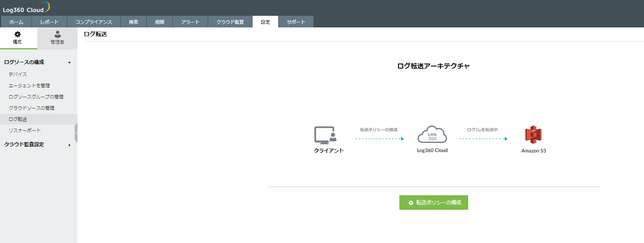This screenshot has width=644, height=243.
Task: Click the クライアント monitor icon
Action: tap(326, 135)
